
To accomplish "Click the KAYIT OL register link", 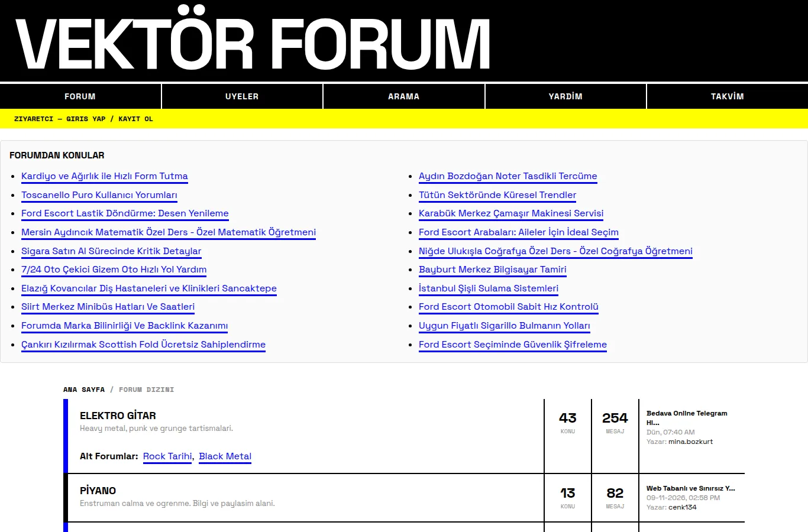I will (135, 119).
